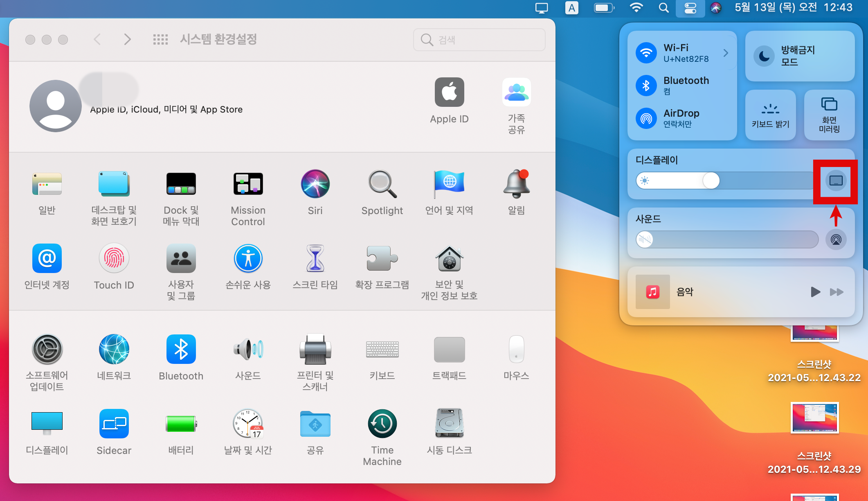This screenshot has height=501, width=868.
Task: Open 보안 및 개인 정보 보호 pane
Action: 449,259
